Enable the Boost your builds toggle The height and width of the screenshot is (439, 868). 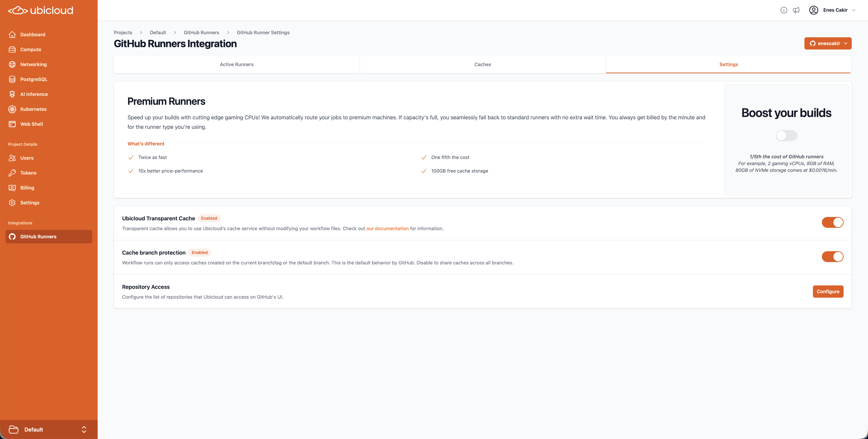[x=786, y=135]
